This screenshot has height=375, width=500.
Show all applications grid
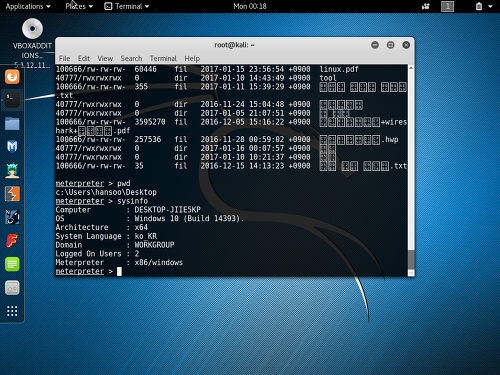tap(12, 311)
